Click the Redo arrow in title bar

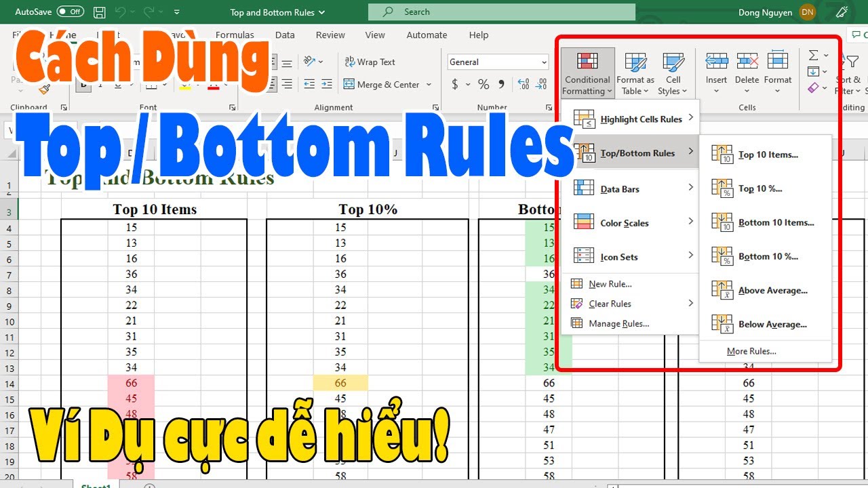(149, 12)
